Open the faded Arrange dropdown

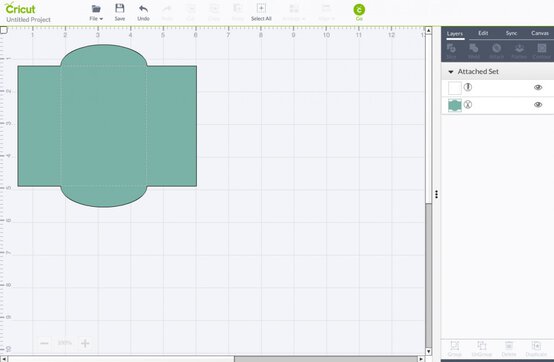(x=294, y=13)
